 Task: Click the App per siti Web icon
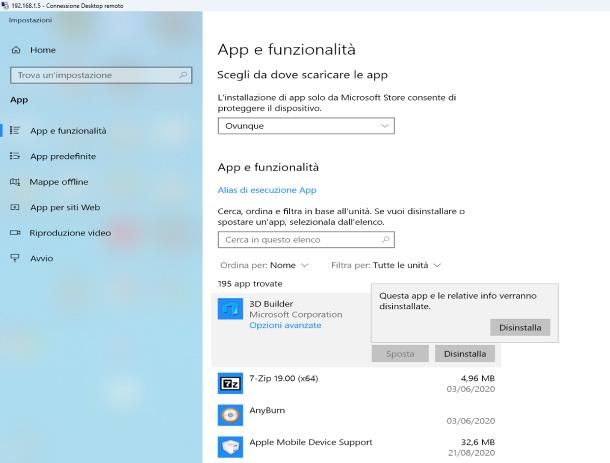click(x=15, y=207)
